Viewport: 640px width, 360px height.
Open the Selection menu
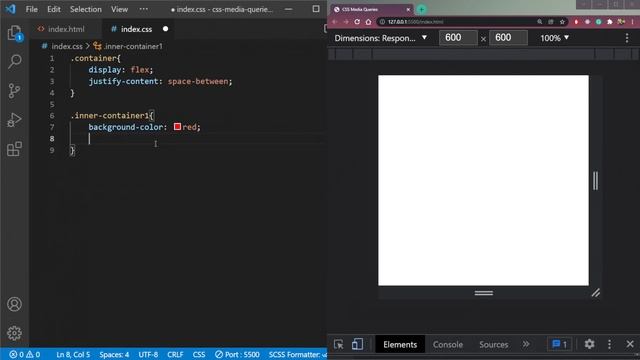click(85, 9)
